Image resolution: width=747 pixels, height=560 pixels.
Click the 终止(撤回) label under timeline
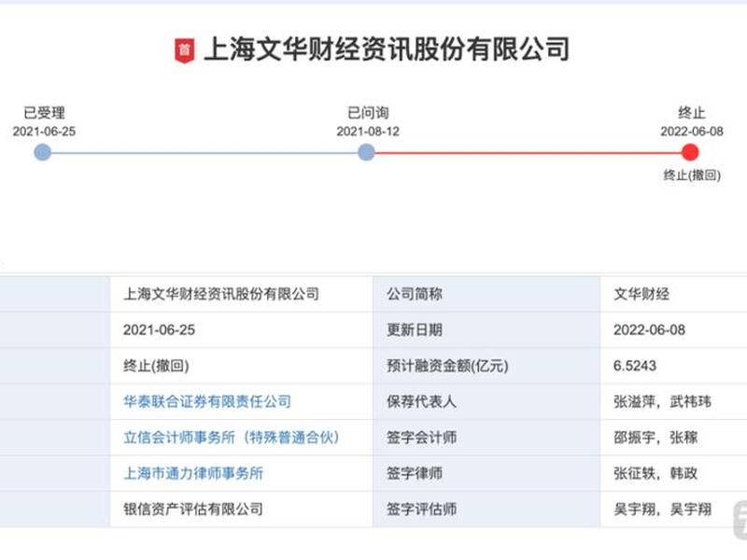tap(692, 175)
